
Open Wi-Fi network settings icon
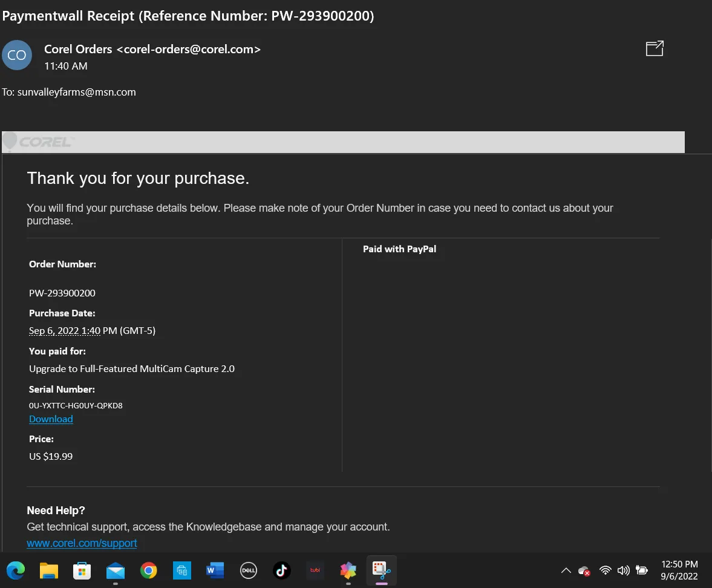pyautogui.click(x=605, y=570)
